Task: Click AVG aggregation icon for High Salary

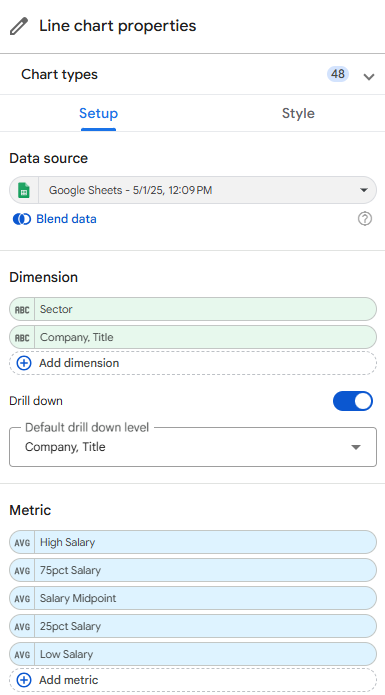Action: click(x=22, y=543)
